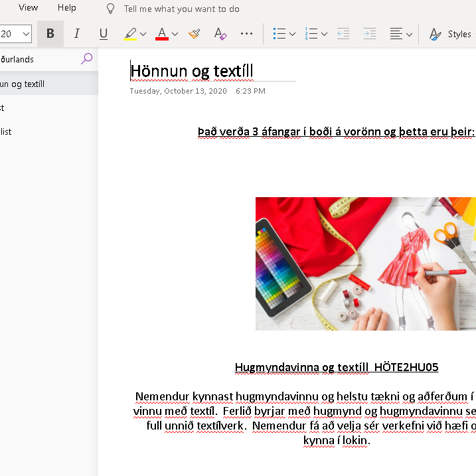Search the notebook with magnifier icon
This screenshot has height=476, width=476.
(86, 59)
